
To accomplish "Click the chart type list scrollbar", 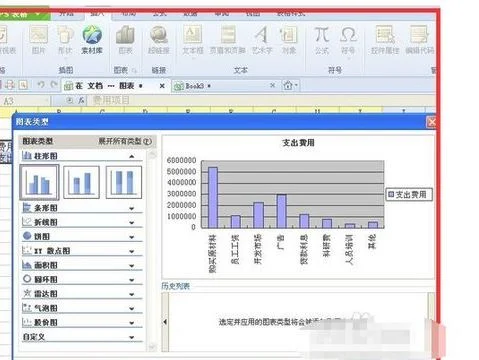I will click(x=152, y=250).
